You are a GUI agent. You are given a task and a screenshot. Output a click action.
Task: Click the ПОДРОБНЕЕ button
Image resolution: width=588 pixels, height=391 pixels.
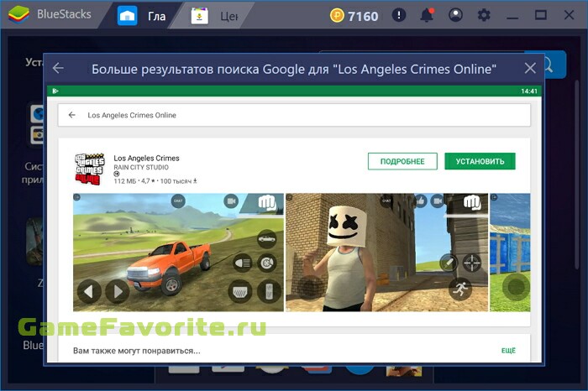(x=402, y=161)
